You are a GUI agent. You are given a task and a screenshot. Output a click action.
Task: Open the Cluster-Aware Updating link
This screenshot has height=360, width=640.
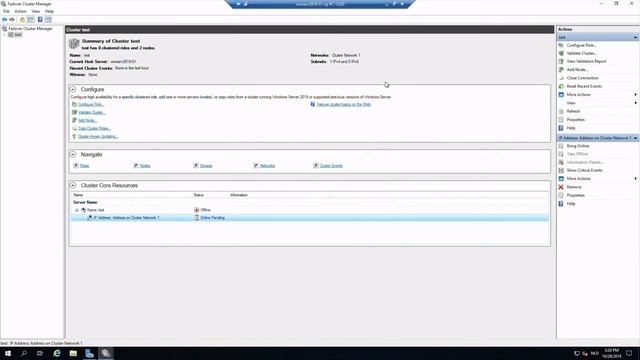point(98,137)
